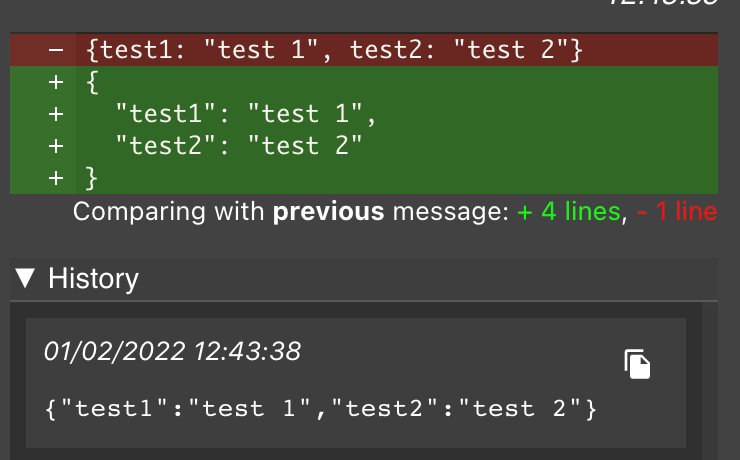740x460 pixels.
Task: Click plus marker beside closing brace
Action: tap(56, 178)
